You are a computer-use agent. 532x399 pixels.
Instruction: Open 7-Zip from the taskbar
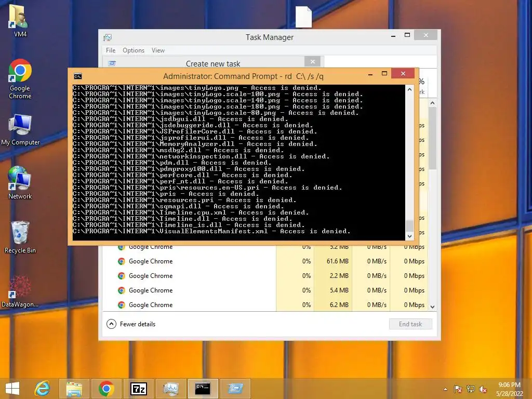138,389
